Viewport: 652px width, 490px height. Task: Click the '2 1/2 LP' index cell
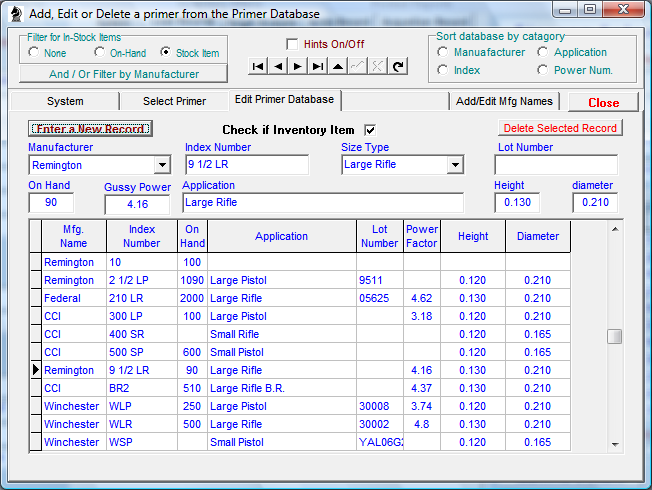142,280
